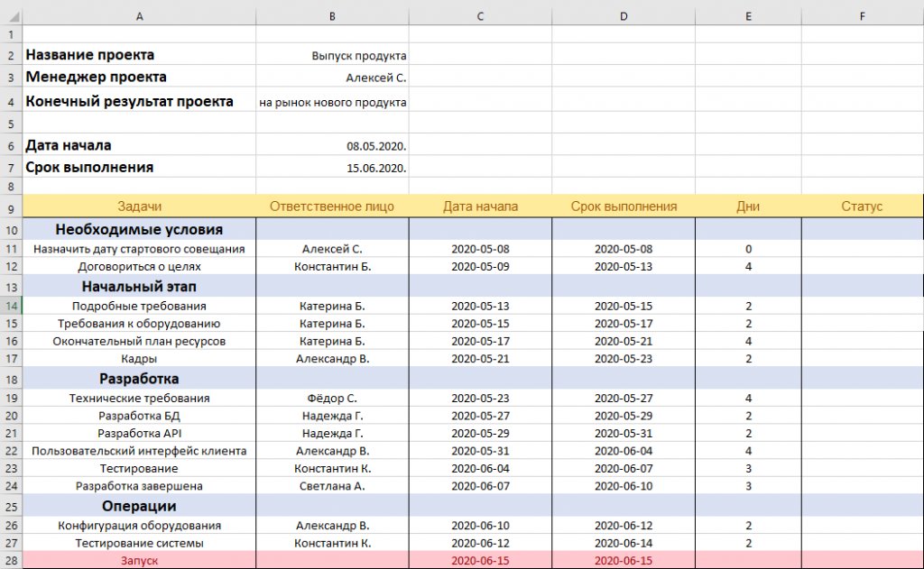This screenshot has height=569, width=924.
Task: Click the deadline cell 15.06.2020.
Action: pyautogui.click(x=332, y=168)
